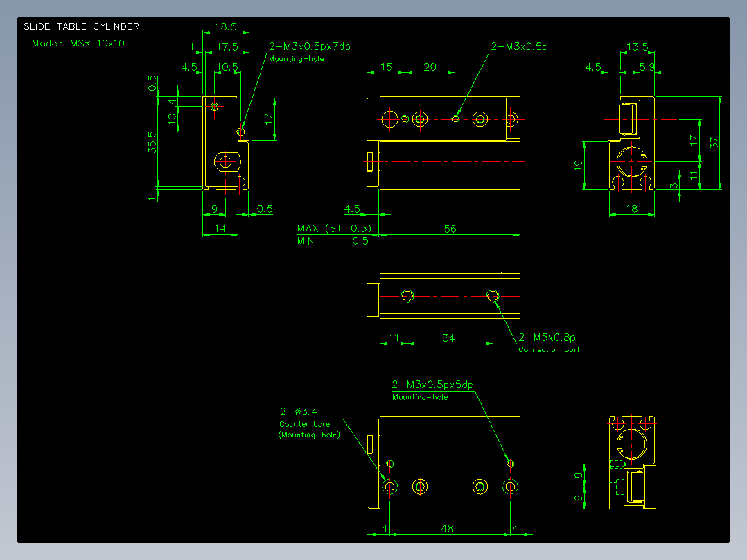Select the 18.5 top dimension text

point(226,27)
